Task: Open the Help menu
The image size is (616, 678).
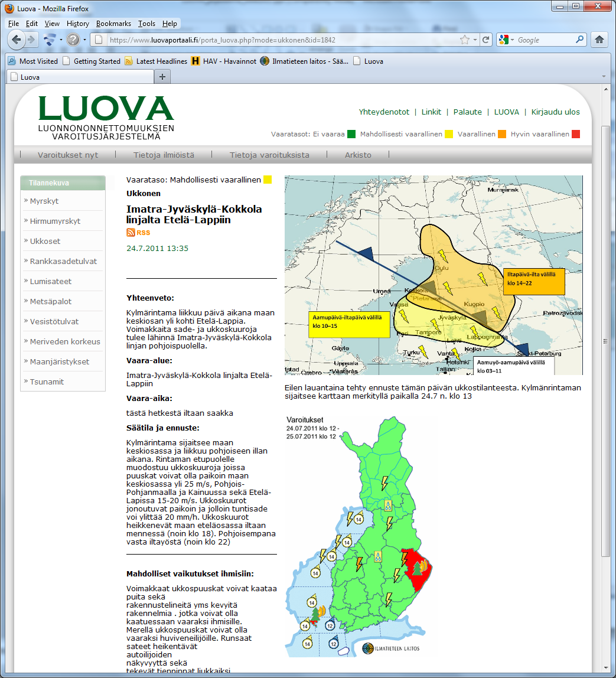Action: [x=170, y=24]
